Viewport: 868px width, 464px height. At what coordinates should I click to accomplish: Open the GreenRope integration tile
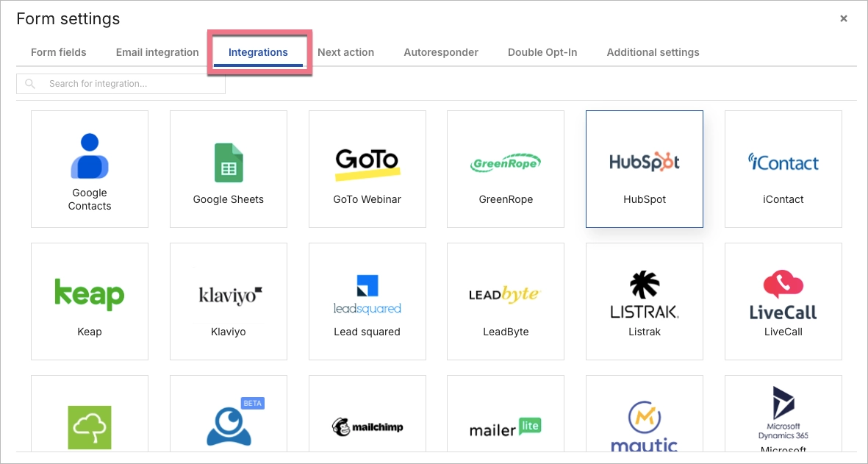coord(505,168)
